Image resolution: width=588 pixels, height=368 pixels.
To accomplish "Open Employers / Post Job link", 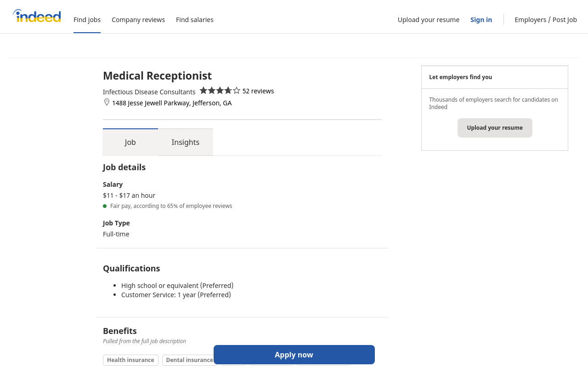I will 546,20.
